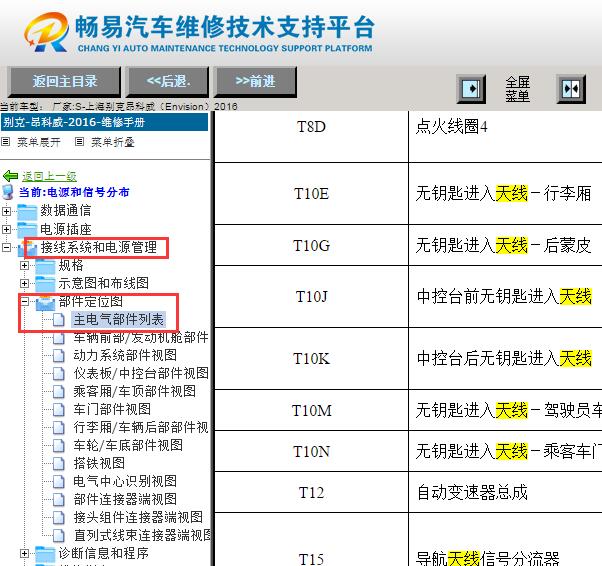Click the collapse-panel double-arrow icon right of 全屏菜单
The height and width of the screenshot is (566, 602).
tap(571, 89)
